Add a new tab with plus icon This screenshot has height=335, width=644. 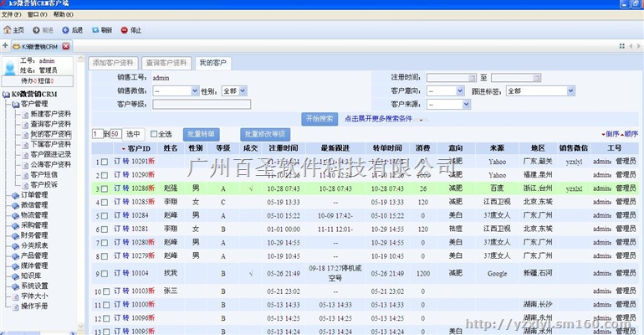[x=5, y=45]
